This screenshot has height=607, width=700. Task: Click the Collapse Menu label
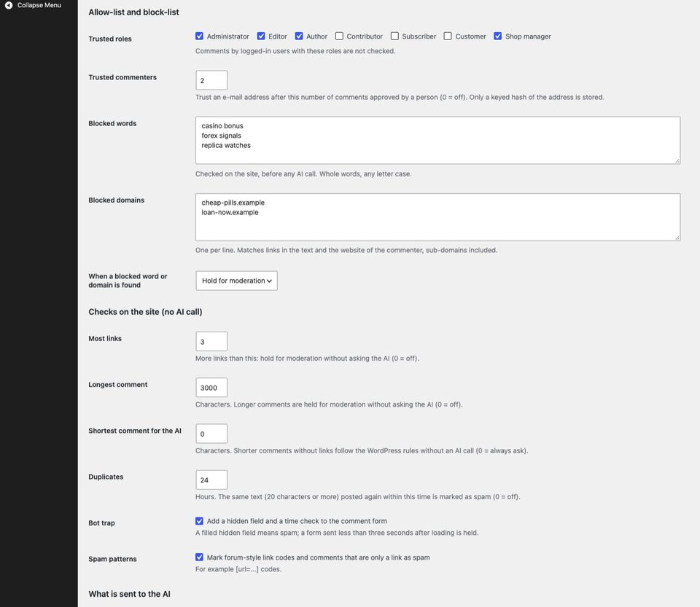(39, 5)
